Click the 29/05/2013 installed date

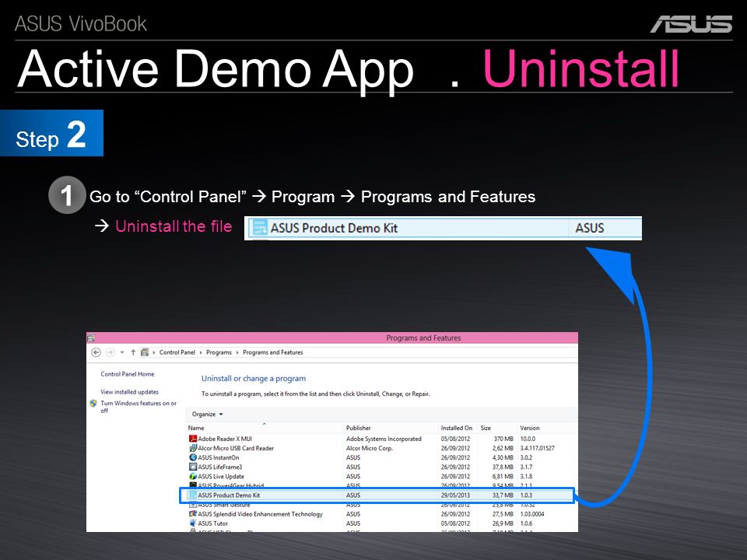coord(455,495)
